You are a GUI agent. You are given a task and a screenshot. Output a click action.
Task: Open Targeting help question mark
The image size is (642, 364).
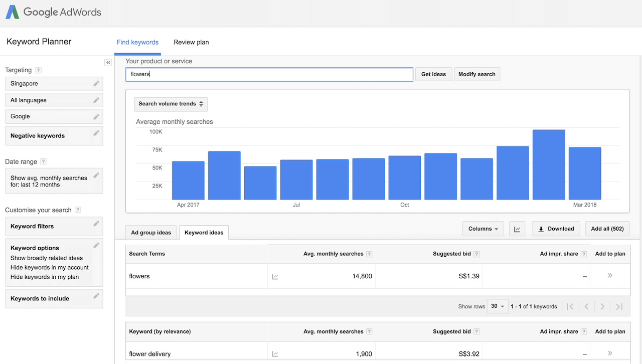[39, 70]
